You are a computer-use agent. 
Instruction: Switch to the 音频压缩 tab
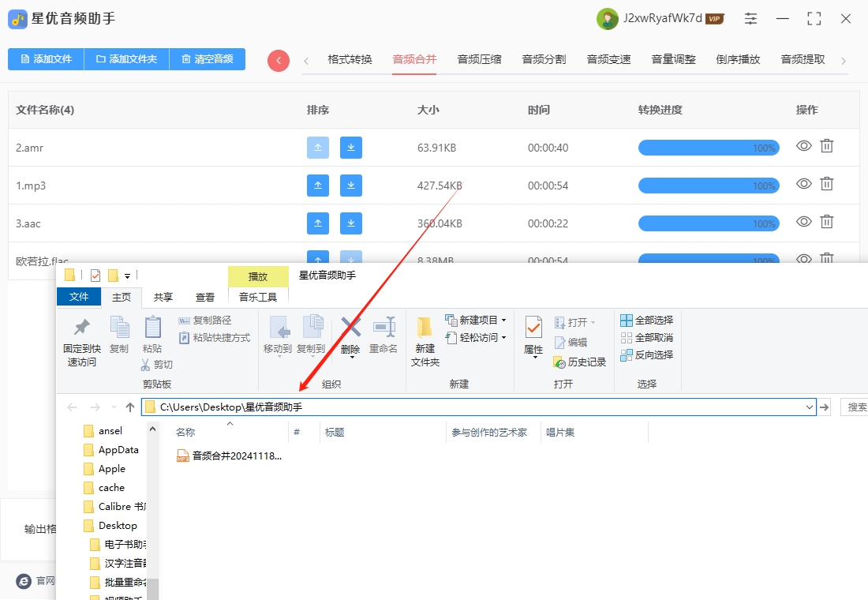pos(480,59)
